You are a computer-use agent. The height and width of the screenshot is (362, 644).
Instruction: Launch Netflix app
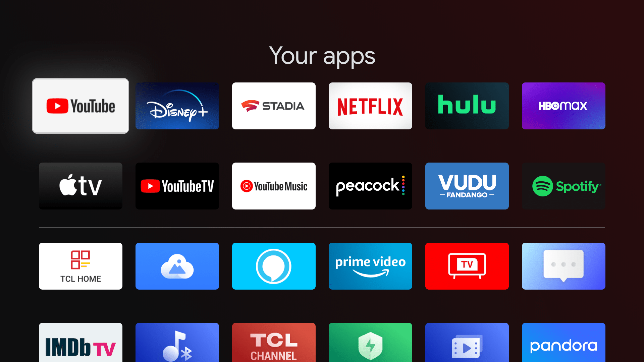coord(371,106)
